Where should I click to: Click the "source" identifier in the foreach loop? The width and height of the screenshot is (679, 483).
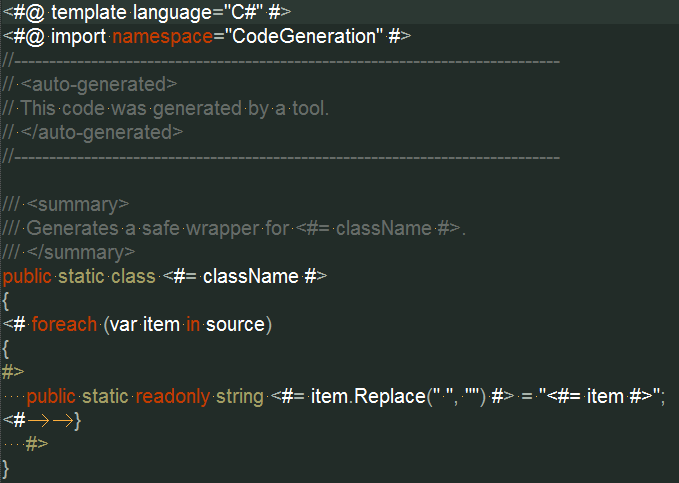[x=235, y=325]
